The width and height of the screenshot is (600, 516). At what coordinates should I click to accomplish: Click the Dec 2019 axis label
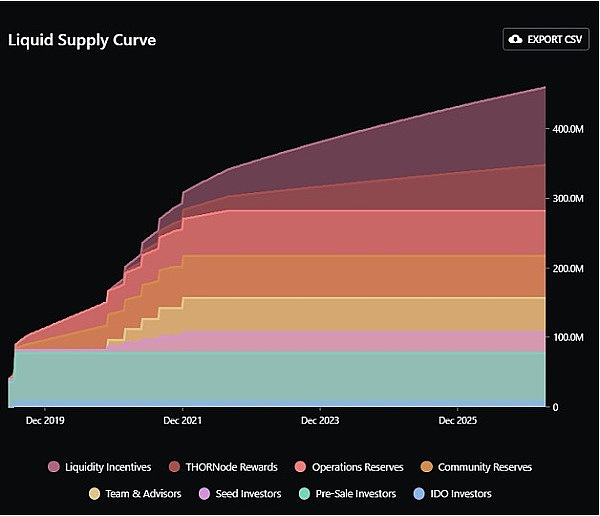point(45,420)
